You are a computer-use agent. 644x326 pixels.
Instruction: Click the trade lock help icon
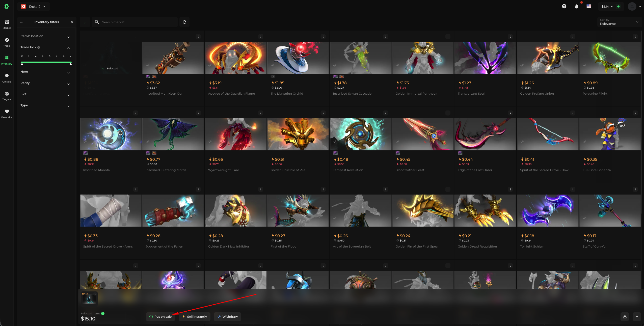coord(39,47)
